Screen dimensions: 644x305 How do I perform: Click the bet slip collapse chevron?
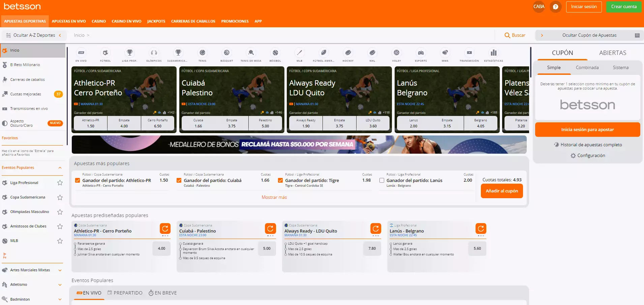coord(542,35)
